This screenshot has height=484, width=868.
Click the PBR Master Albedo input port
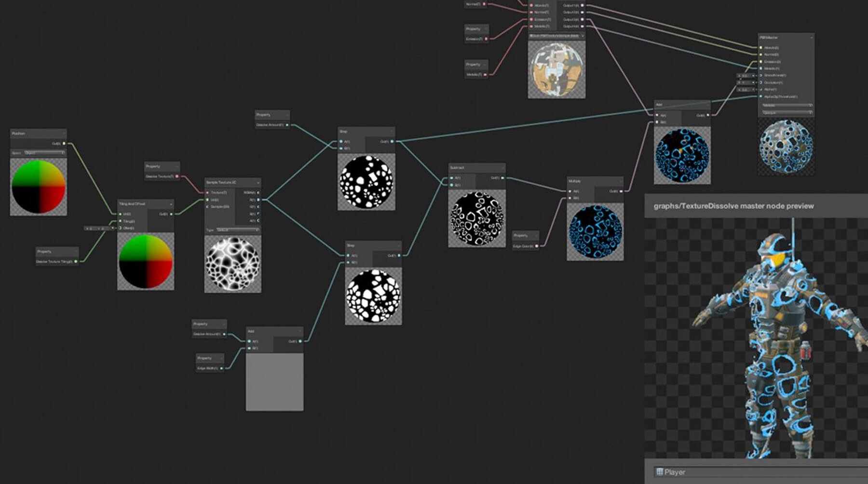pyautogui.click(x=761, y=47)
